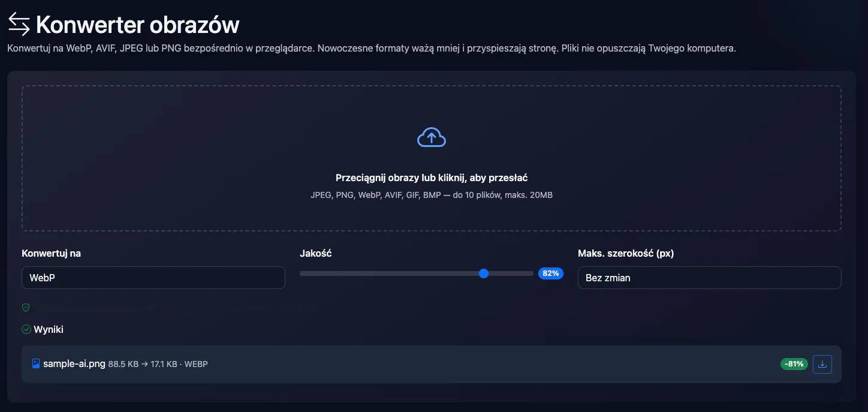
Task: Click the green shield privacy icon
Action: point(26,308)
